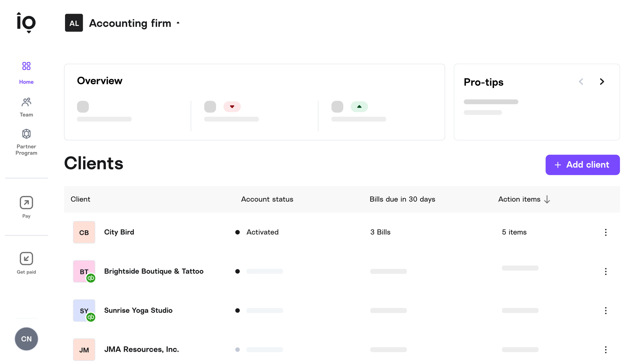Click the Bills due in 30 days header
Image resolution: width=638 pixels, height=364 pixels.
pos(402,199)
